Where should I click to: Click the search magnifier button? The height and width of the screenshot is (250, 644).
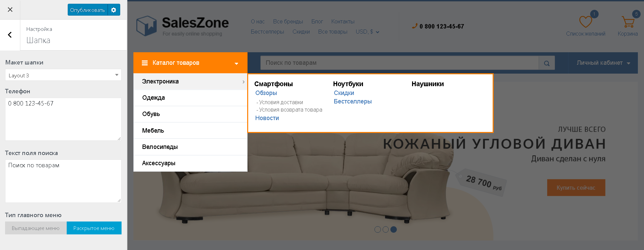click(x=547, y=63)
